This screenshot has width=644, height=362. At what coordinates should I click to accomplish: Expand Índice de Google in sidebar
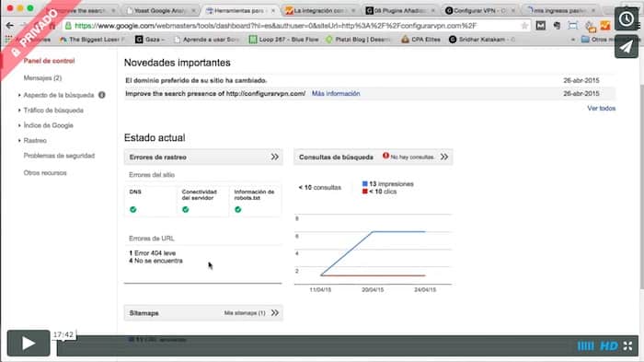(x=48, y=125)
